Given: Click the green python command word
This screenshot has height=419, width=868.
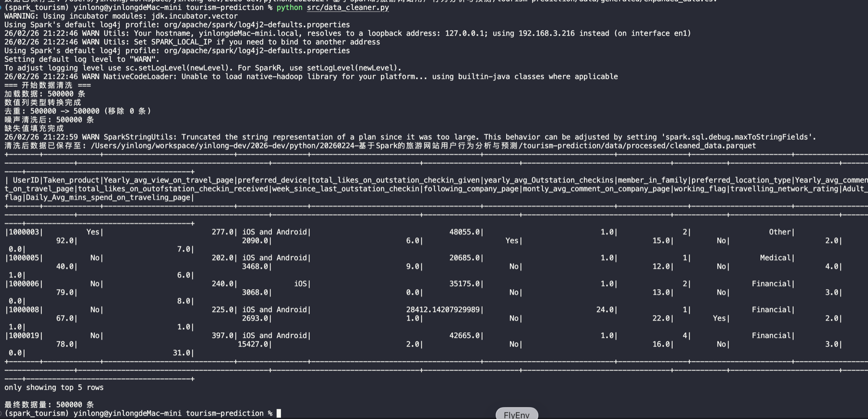Looking at the screenshot, I should pyautogui.click(x=289, y=8).
